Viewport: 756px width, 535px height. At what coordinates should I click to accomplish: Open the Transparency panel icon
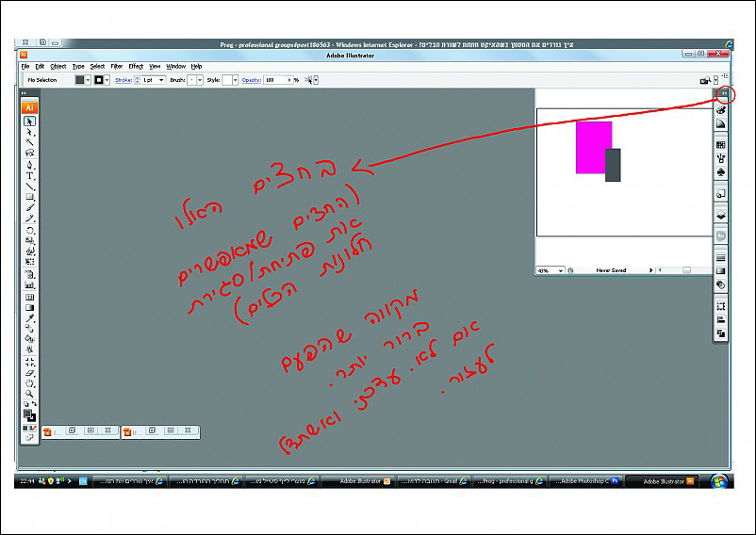pyautogui.click(x=721, y=284)
